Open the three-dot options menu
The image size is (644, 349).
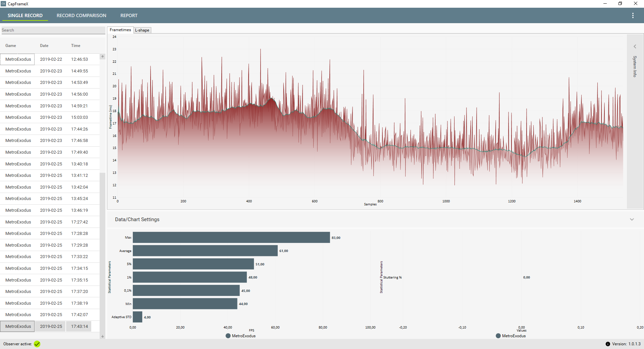(633, 15)
